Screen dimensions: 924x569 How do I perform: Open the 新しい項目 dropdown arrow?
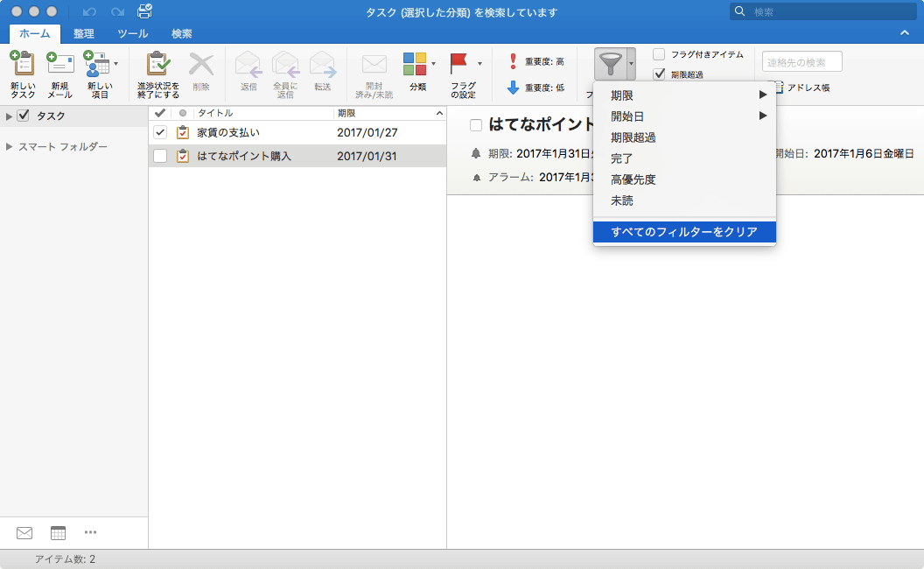(x=116, y=64)
